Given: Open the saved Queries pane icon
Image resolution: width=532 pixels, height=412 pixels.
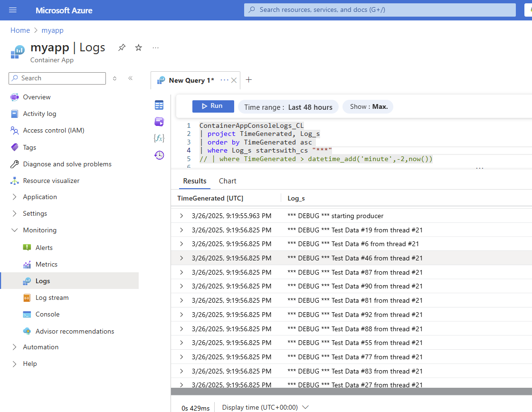Looking at the screenshot, I should pyautogui.click(x=159, y=122).
